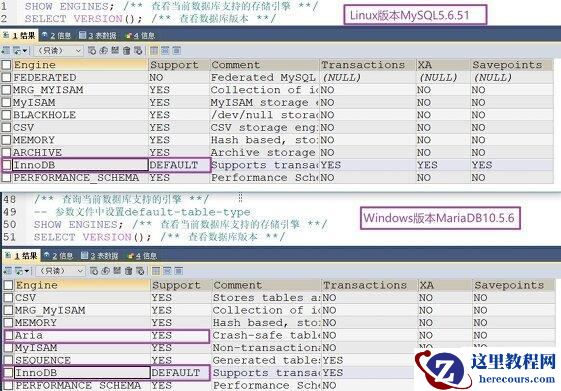
Task: Select the FEDERATED engine cell
Action: click(x=80, y=77)
